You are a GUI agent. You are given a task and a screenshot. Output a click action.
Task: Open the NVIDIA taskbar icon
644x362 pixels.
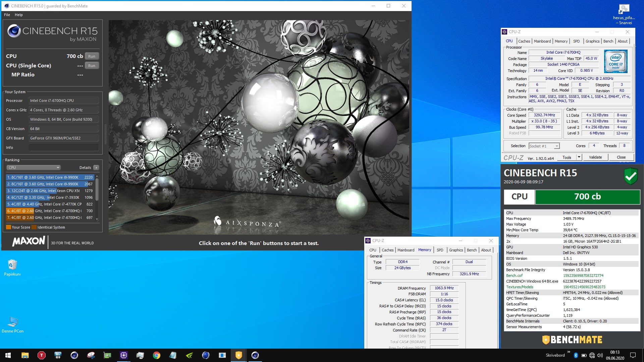189,355
